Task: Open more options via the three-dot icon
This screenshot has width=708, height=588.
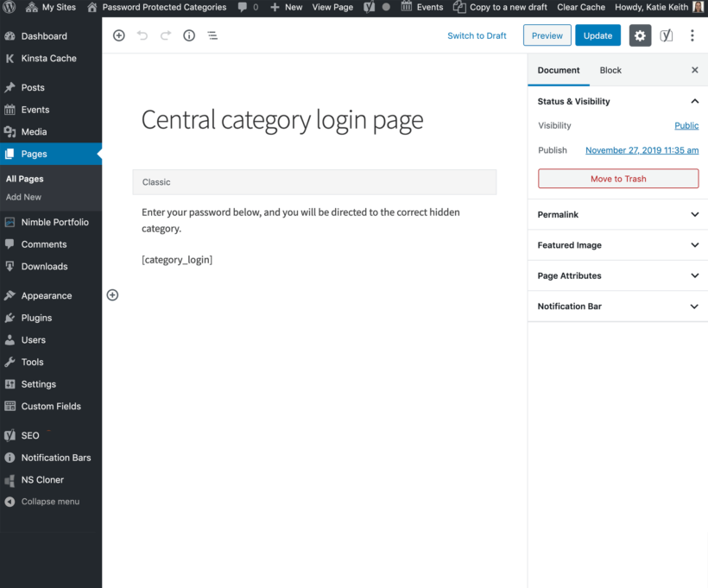Action: (x=692, y=35)
